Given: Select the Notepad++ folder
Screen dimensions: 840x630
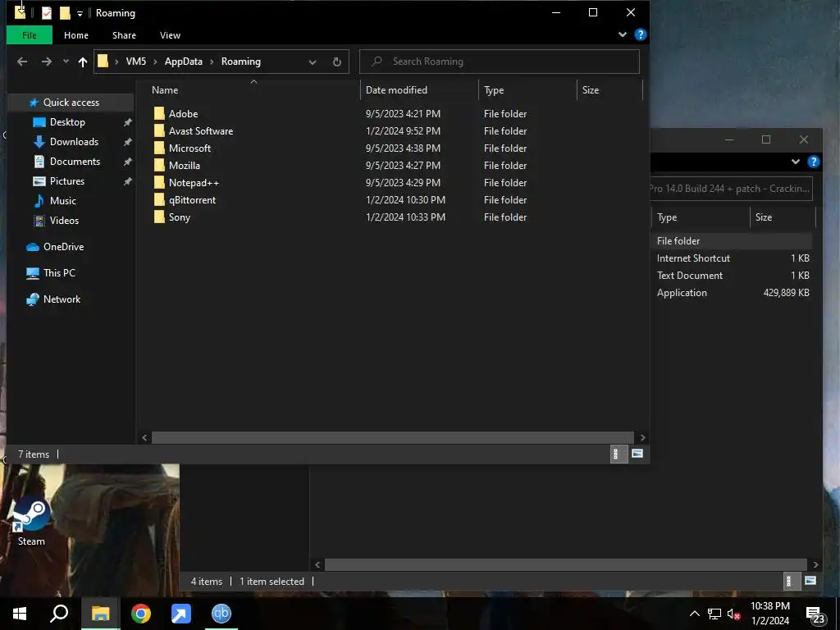Looking at the screenshot, I should tap(194, 182).
